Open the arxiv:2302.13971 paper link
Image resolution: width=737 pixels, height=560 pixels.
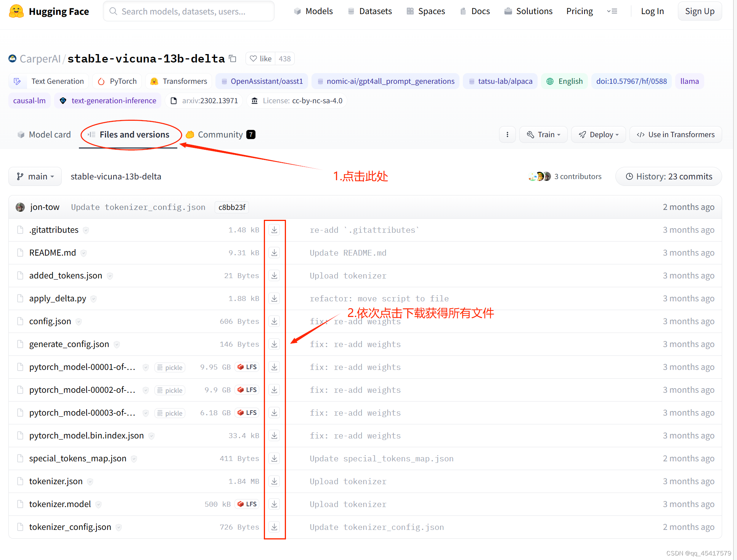[204, 100]
